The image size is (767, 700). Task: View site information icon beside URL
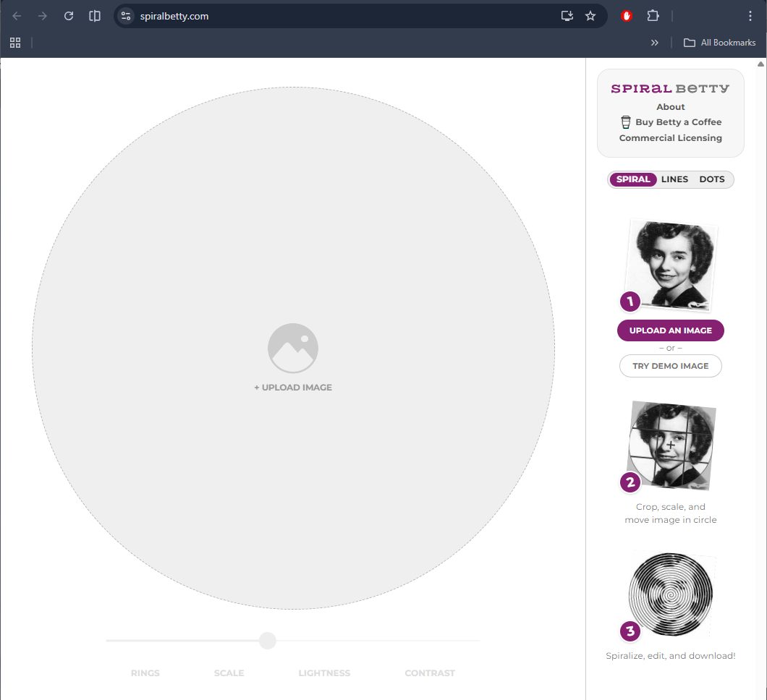(x=126, y=16)
